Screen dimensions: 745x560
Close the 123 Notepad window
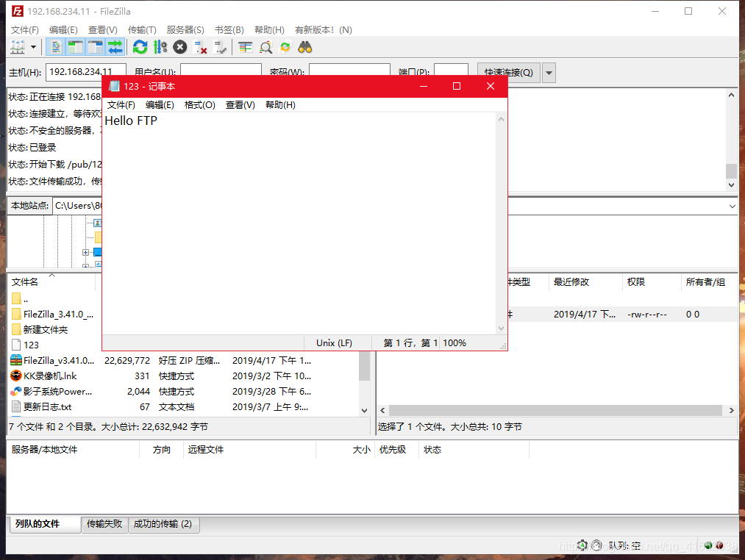pos(491,86)
